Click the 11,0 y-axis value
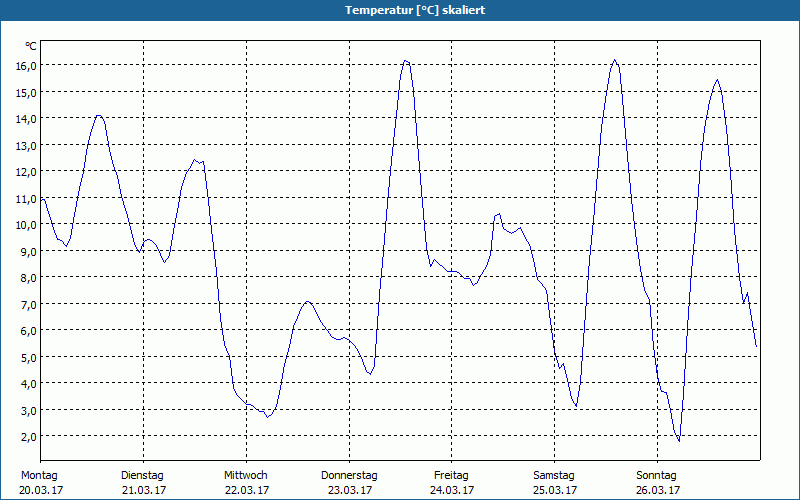 click(26, 198)
